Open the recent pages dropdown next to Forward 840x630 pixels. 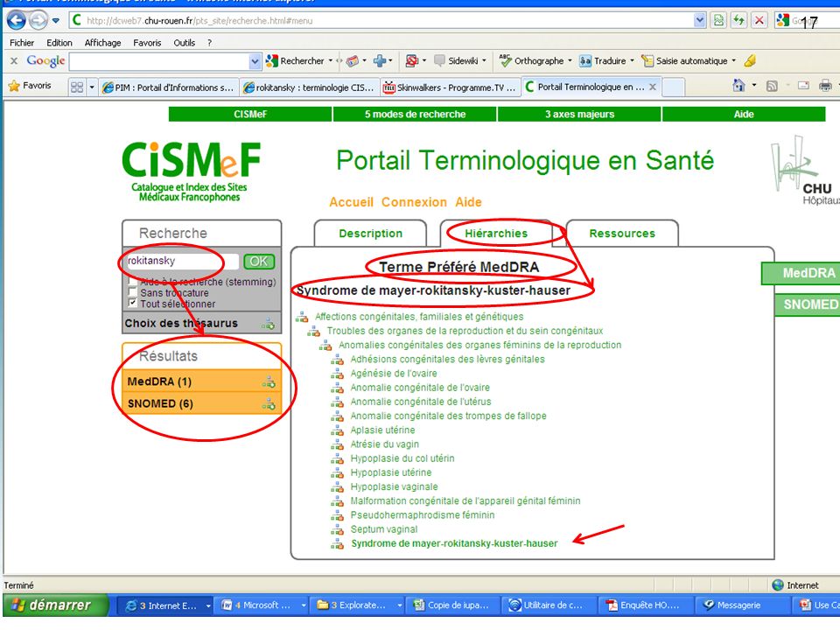(x=56, y=21)
